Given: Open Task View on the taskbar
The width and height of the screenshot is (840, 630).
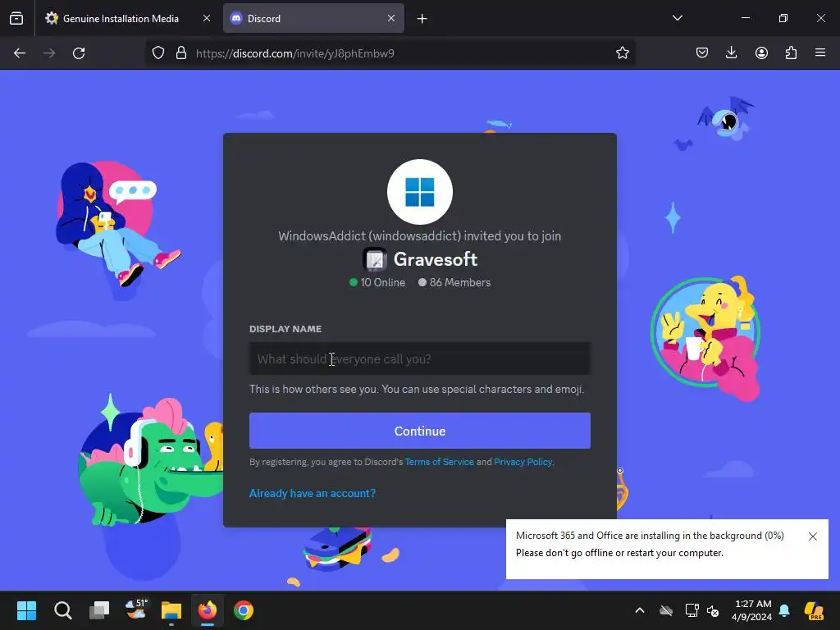Looking at the screenshot, I should tap(99, 610).
